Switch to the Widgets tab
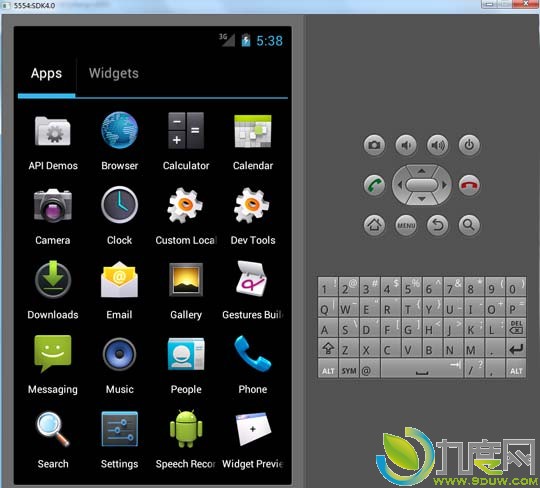 [114, 74]
